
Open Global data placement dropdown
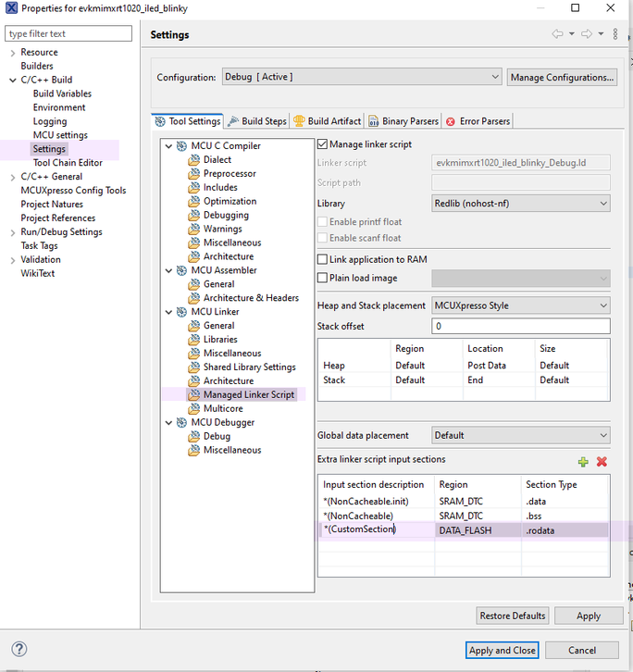(521, 435)
